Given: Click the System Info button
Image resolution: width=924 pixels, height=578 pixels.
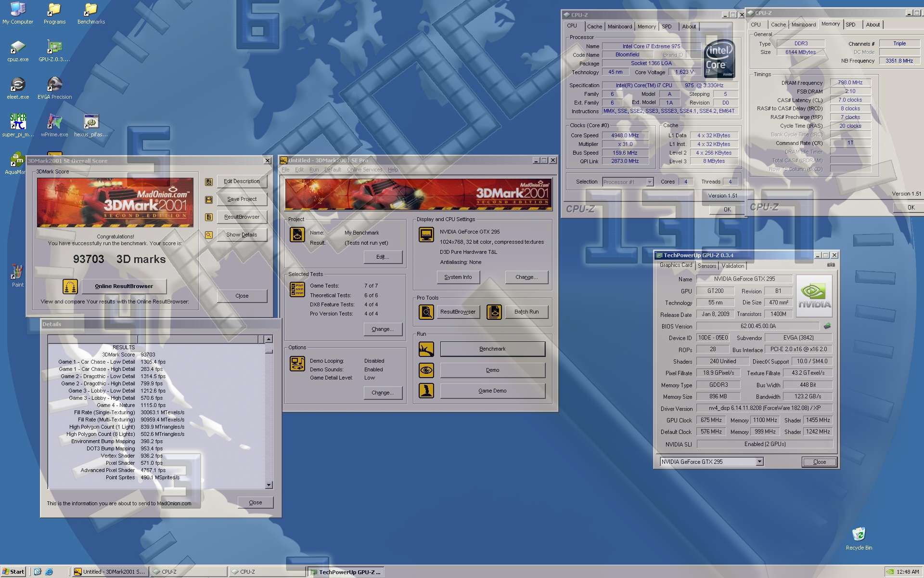Looking at the screenshot, I should coord(458,277).
